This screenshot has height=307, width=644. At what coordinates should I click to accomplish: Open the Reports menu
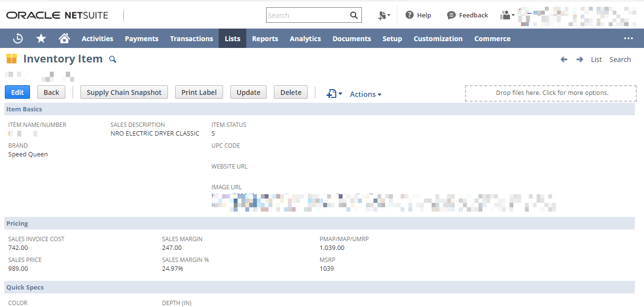265,38
